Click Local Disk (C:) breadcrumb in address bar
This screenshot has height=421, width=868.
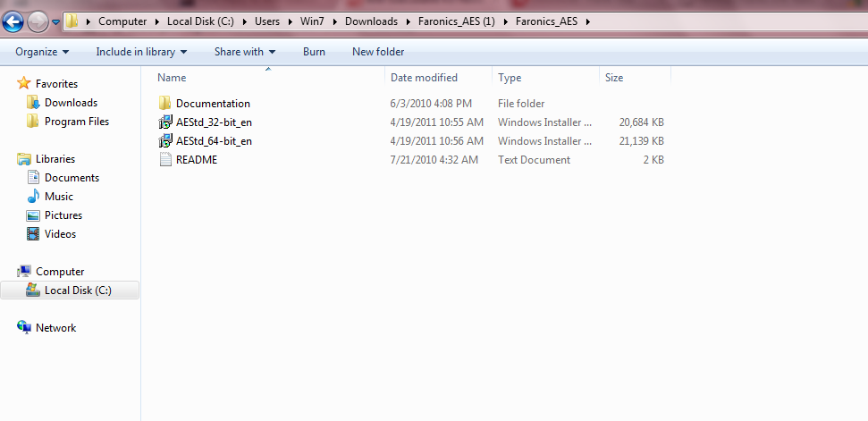pyautogui.click(x=200, y=21)
